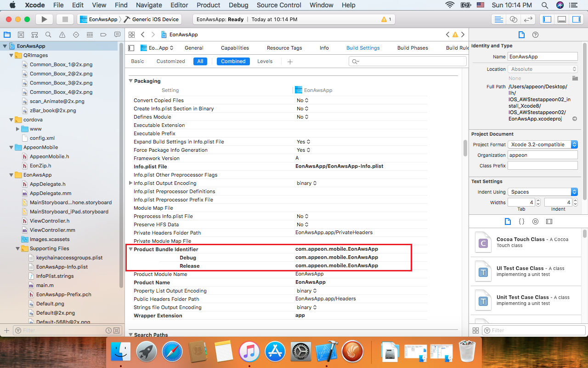The height and width of the screenshot is (368, 588).
Task: Reveal project path in Finder arrow
Action: [574, 119]
